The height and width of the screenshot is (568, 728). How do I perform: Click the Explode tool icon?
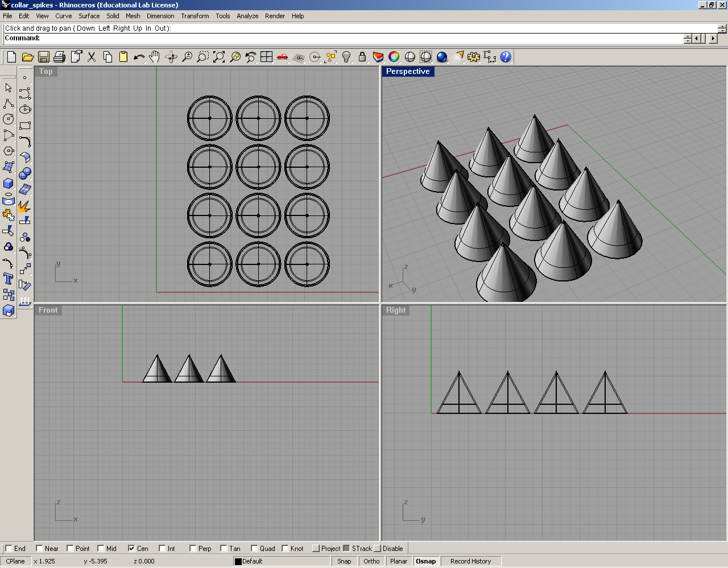tap(24, 205)
